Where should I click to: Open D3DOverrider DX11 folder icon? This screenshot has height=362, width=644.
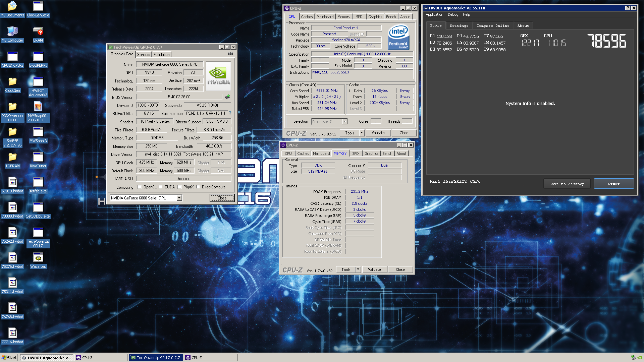12,112
